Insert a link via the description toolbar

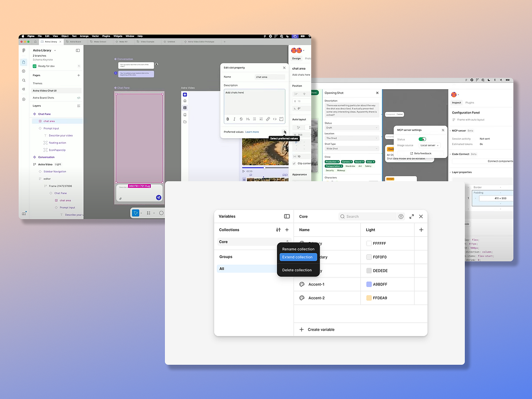click(x=268, y=119)
